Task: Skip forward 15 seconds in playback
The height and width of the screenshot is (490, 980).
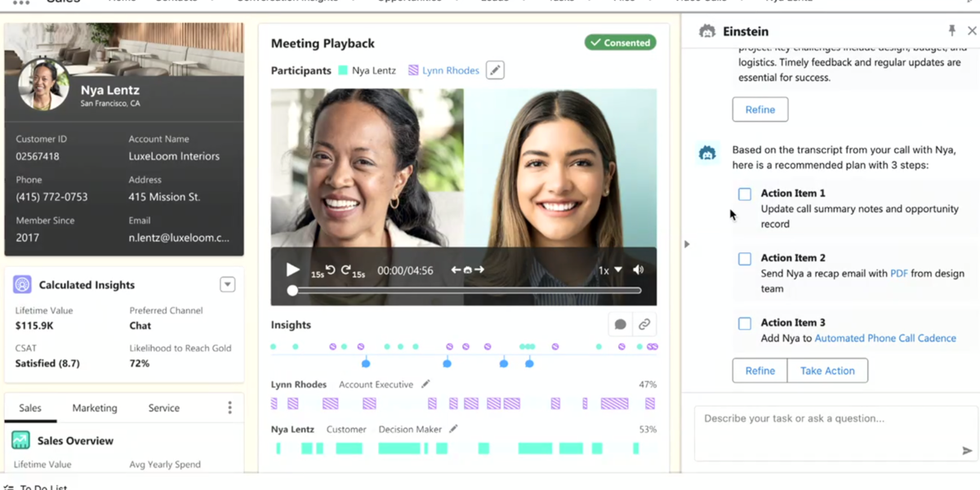Action: point(346,270)
